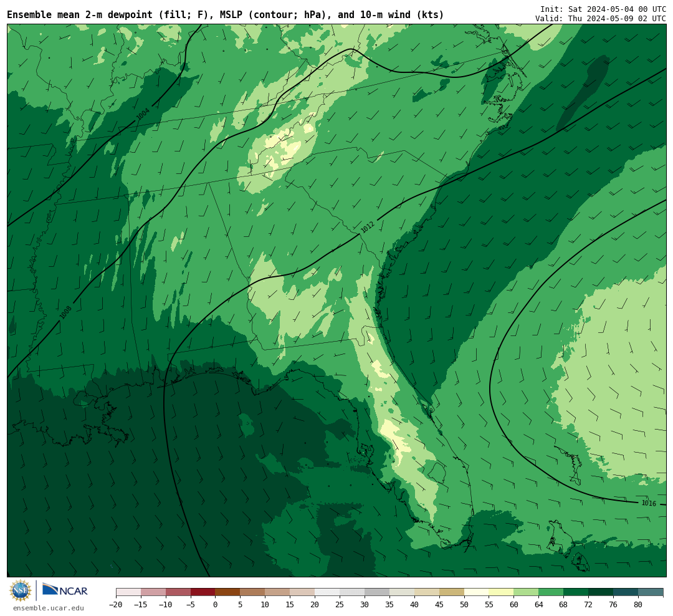Click the 64 colorbar tick label
Viewport: 673px width, 616px height.
click(x=538, y=605)
